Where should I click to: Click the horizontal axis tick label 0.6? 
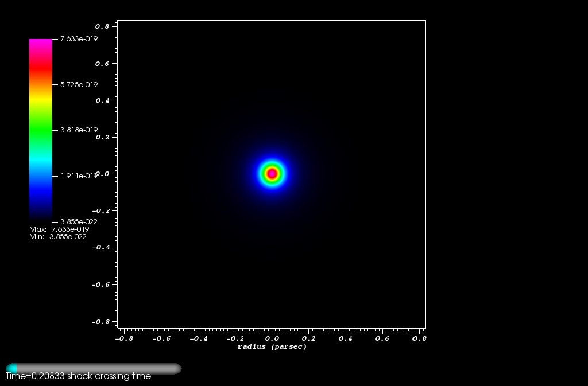[x=382, y=338]
